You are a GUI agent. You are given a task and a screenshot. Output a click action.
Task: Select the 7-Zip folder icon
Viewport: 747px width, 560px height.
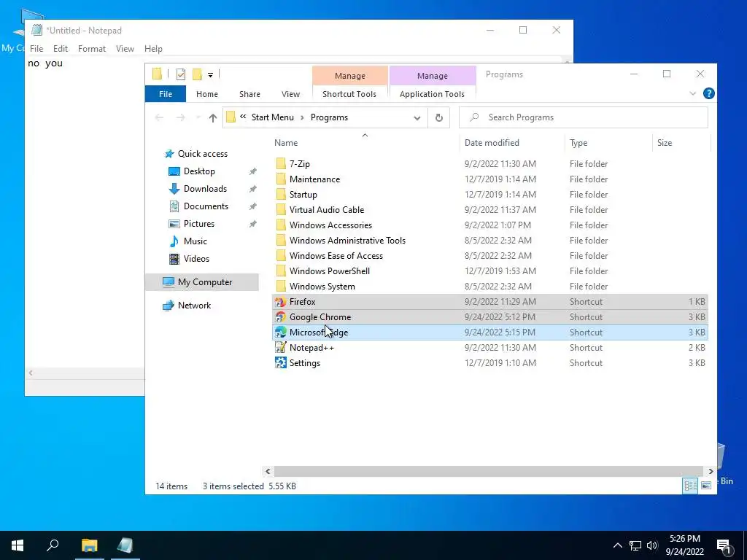[281, 164]
